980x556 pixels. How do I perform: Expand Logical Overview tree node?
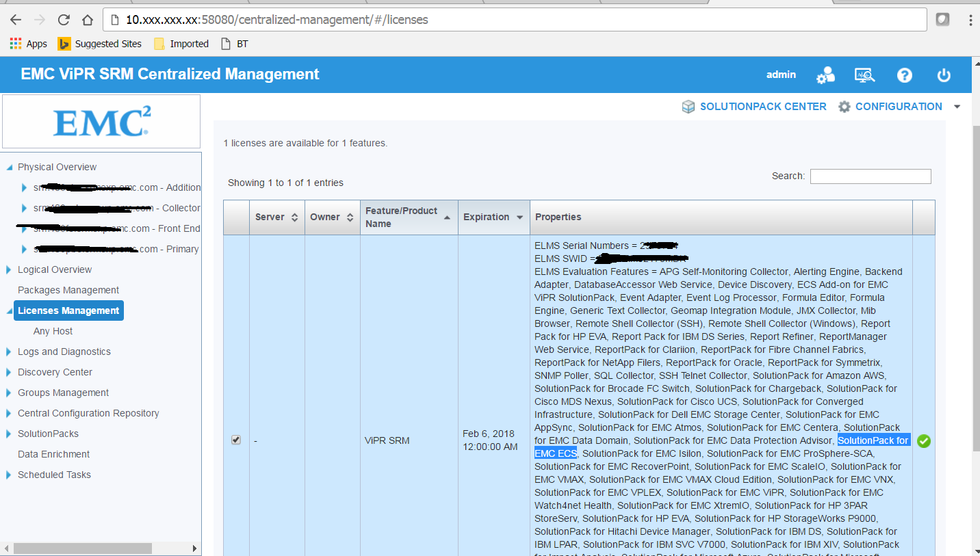tap(9, 269)
